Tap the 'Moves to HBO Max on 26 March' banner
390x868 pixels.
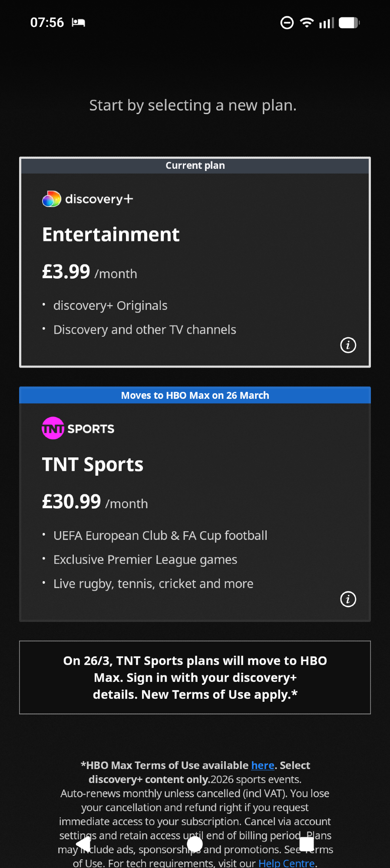[x=195, y=395]
